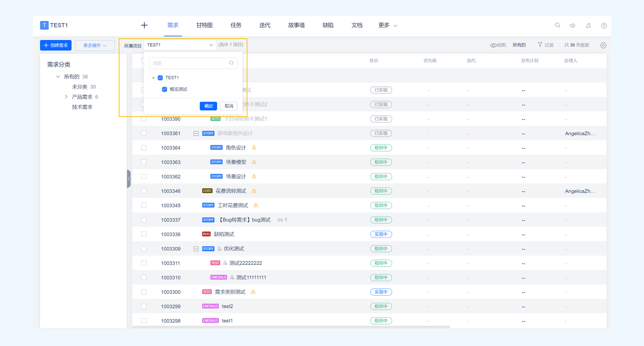Expand 产品需求 category arrow
This screenshot has height=346, width=644.
(x=66, y=97)
